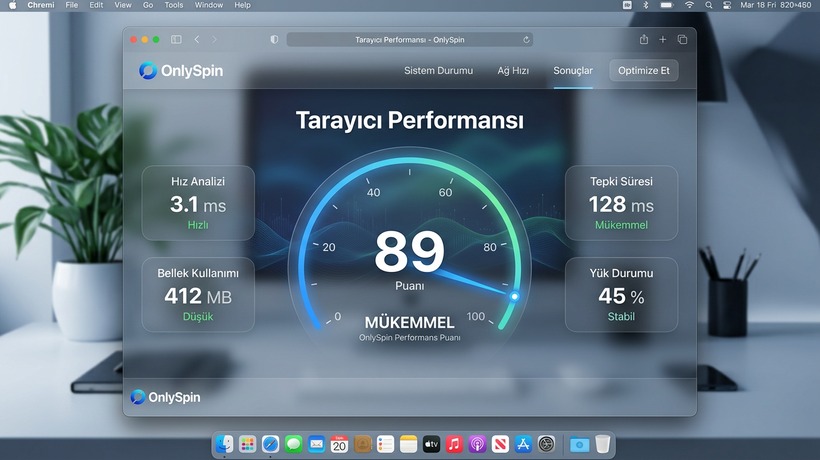Screen dimensions: 820x460
Task: Open the Hız Analizi card
Action: pyautogui.click(x=198, y=203)
